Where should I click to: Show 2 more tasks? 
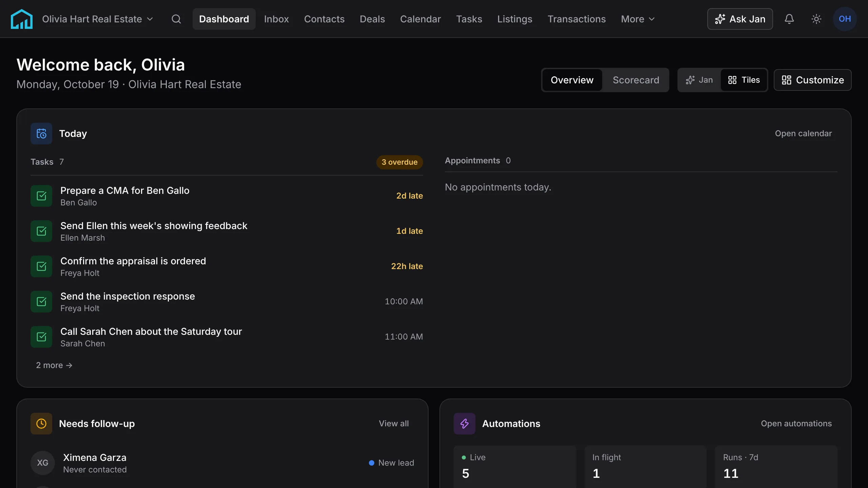click(54, 365)
